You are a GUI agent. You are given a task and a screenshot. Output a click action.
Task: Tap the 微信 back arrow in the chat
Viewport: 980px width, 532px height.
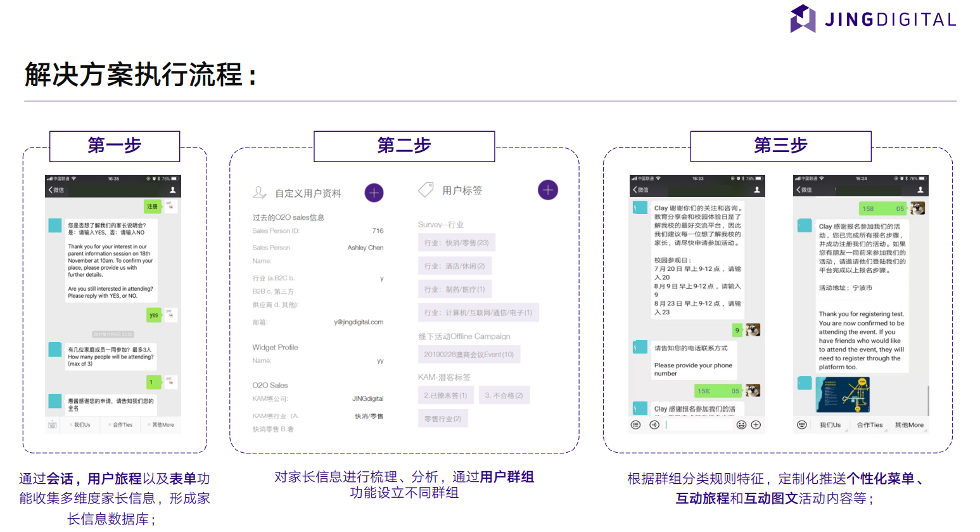tap(642, 188)
